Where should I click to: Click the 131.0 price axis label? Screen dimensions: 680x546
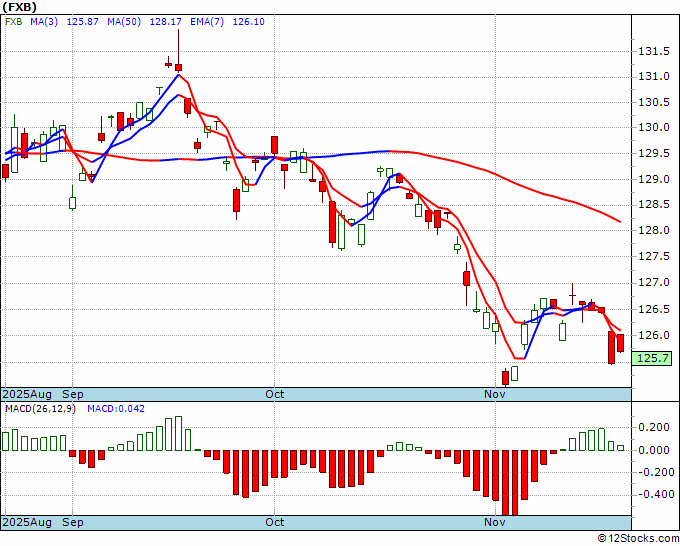(654, 77)
